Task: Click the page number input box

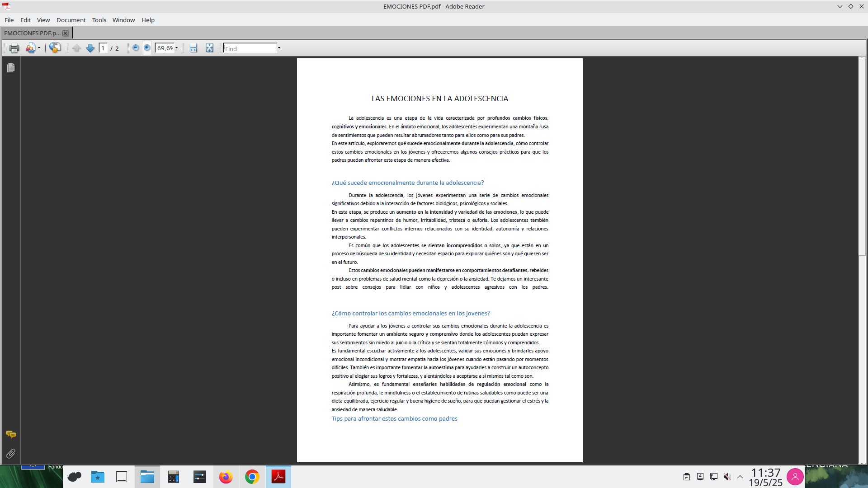Action: click(x=103, y=48)
